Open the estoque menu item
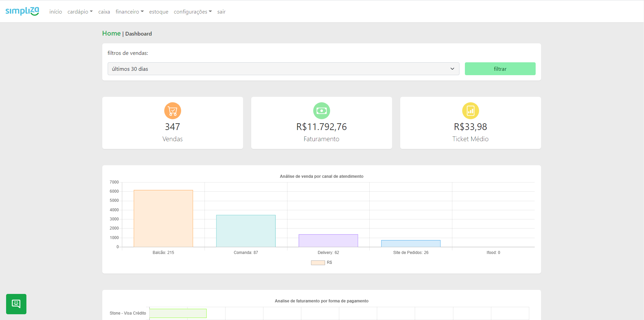The height and width of the screenshot is (320, 644). tap(159, 12)
